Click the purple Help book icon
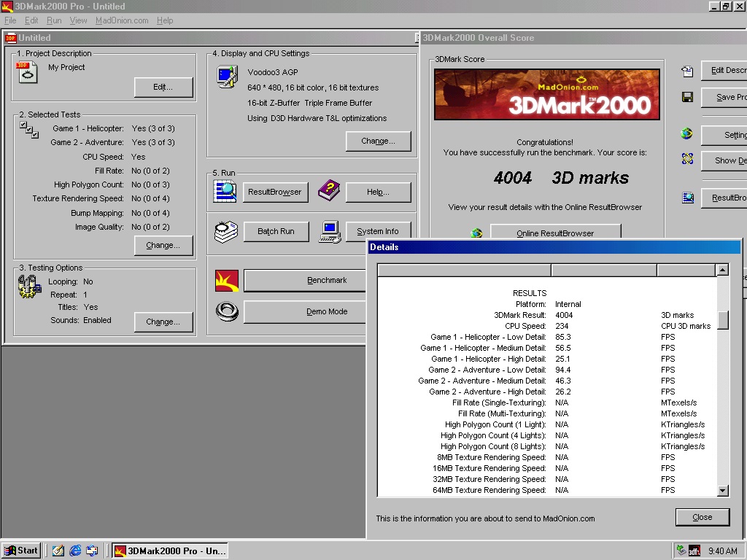 point(329,190)
